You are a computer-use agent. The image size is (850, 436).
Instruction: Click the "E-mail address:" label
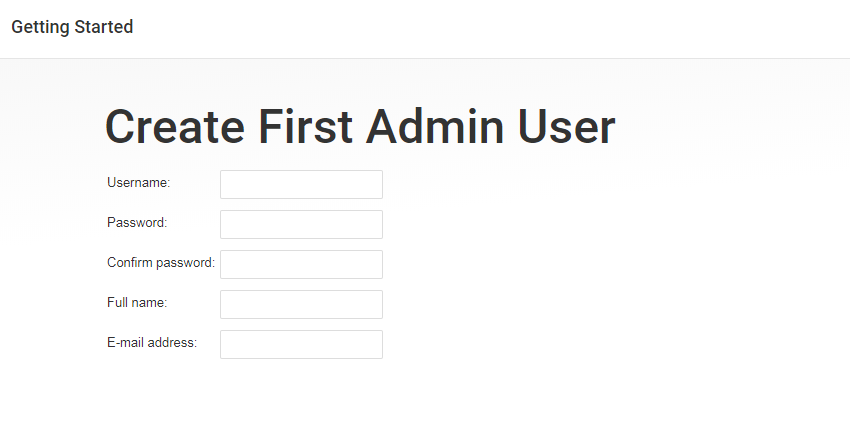click(x=152, y=343)
